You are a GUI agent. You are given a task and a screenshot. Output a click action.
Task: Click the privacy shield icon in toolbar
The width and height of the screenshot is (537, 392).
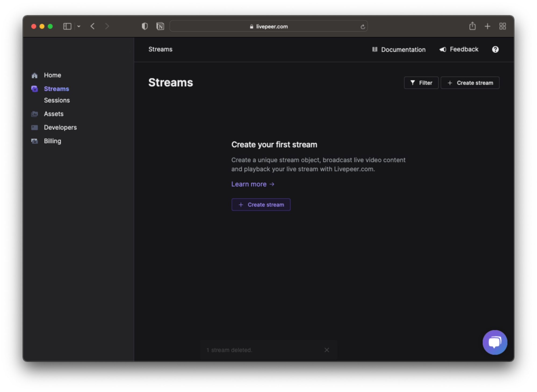coord(145,26)
